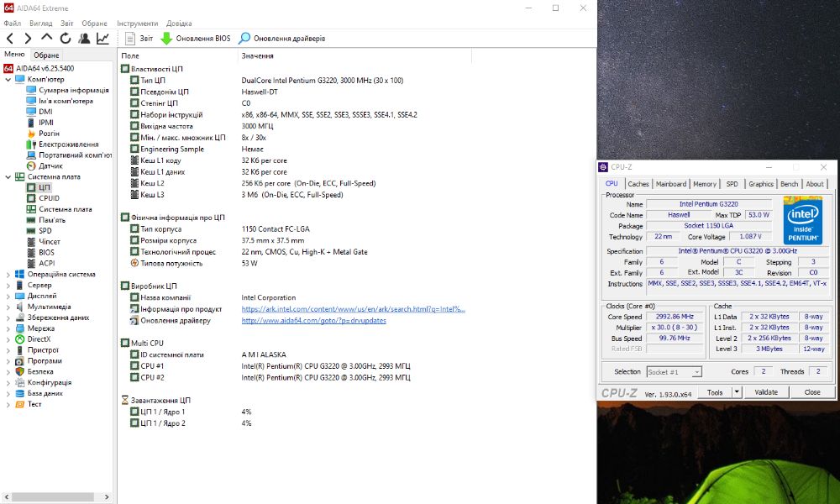Click the Звіт report icon
The height and width of the screenshot is (504, 840).
coord(130,38)
